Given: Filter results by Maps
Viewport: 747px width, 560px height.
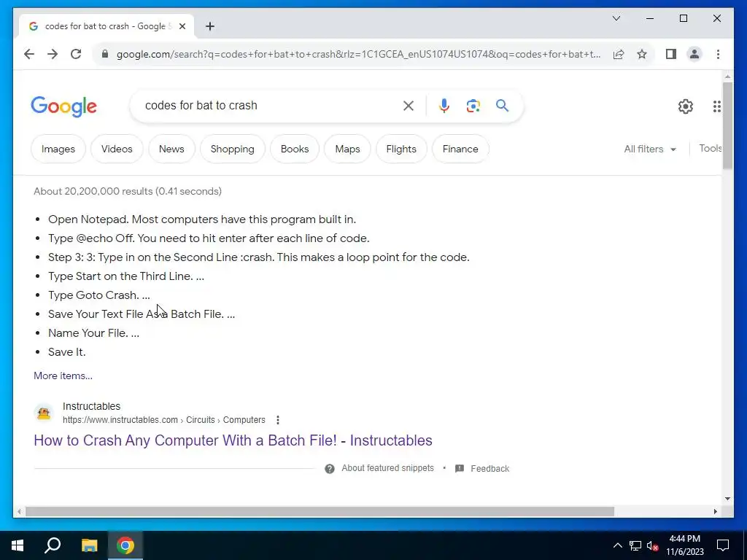Looking at the screenshot, I should pyautogui.click(x=347, y=149).
